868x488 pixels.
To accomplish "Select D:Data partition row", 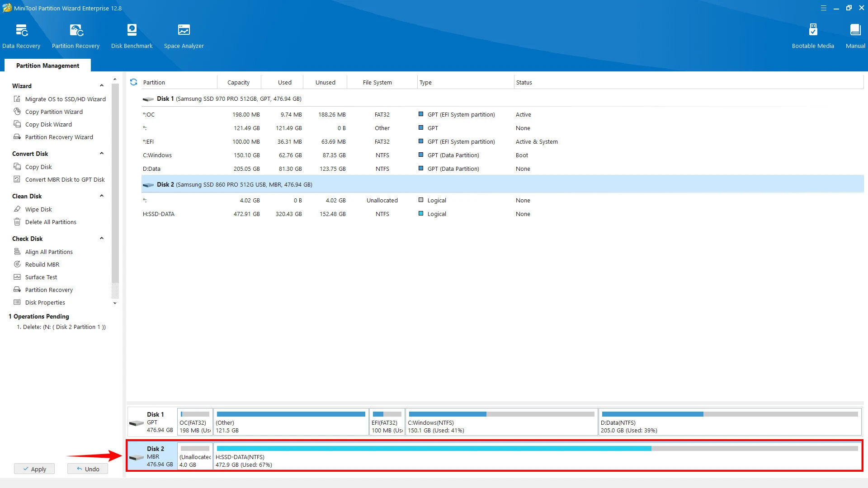I will (x=502, y=169).
